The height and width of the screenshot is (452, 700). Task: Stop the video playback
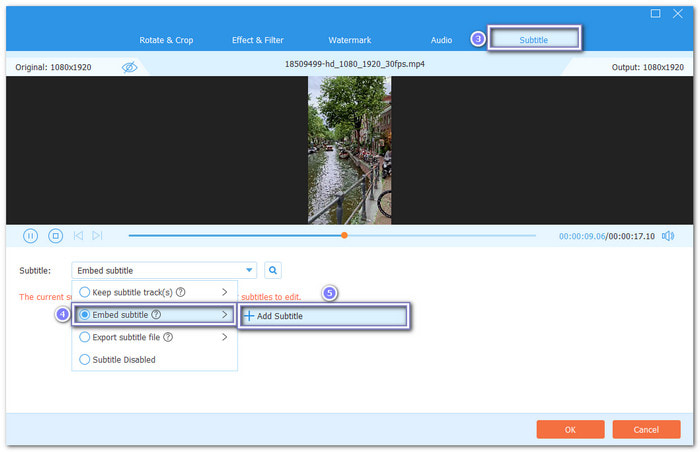[55, 236]
